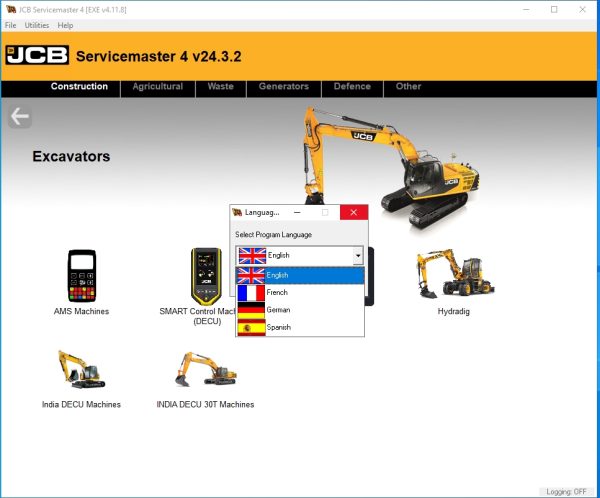Click the Hydradig label
The image size is (600, 498).
point(454,312)
